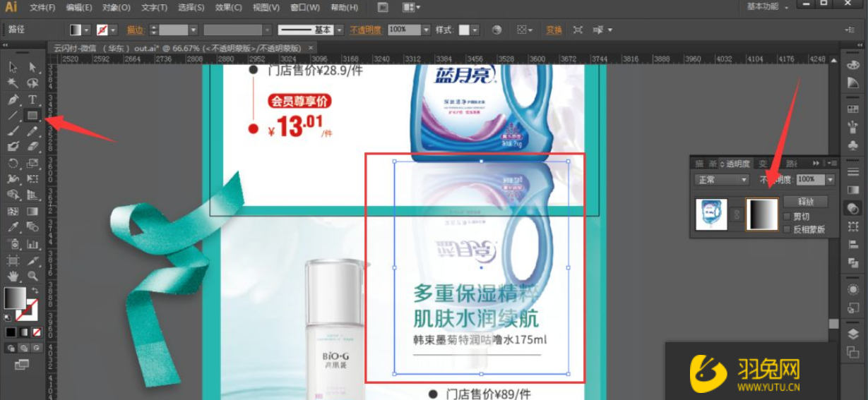Select the Type tool
The width and height of the screenshot is (868, 400).
tap(32, 99)
